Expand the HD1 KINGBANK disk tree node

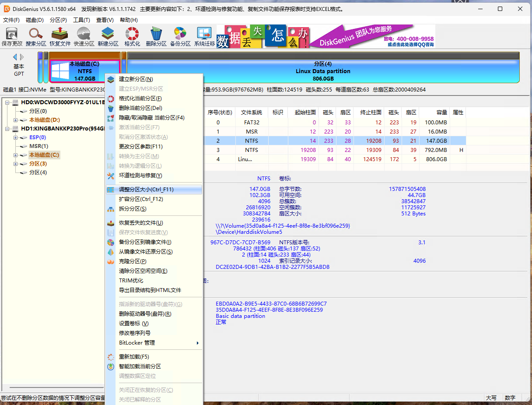7,129
